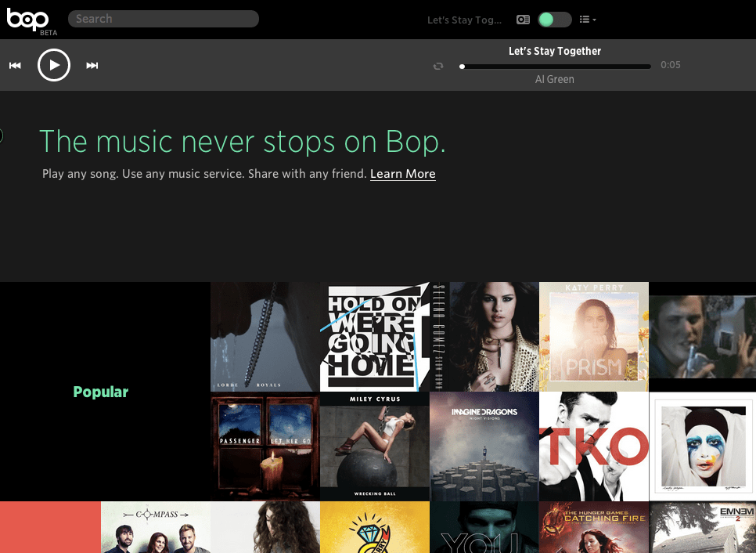Open the Learn More link
The image size is (756, 553).
[402, 174]
